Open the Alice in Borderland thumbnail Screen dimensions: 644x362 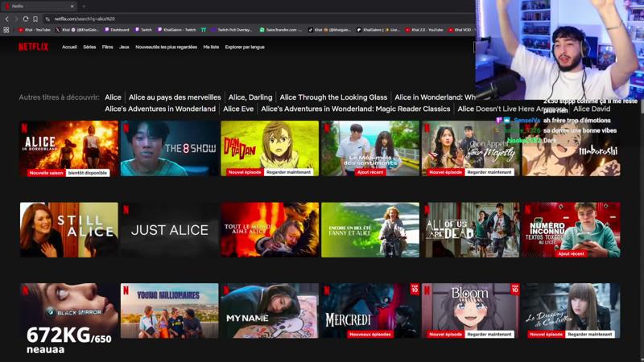click(x=69, y=148)
